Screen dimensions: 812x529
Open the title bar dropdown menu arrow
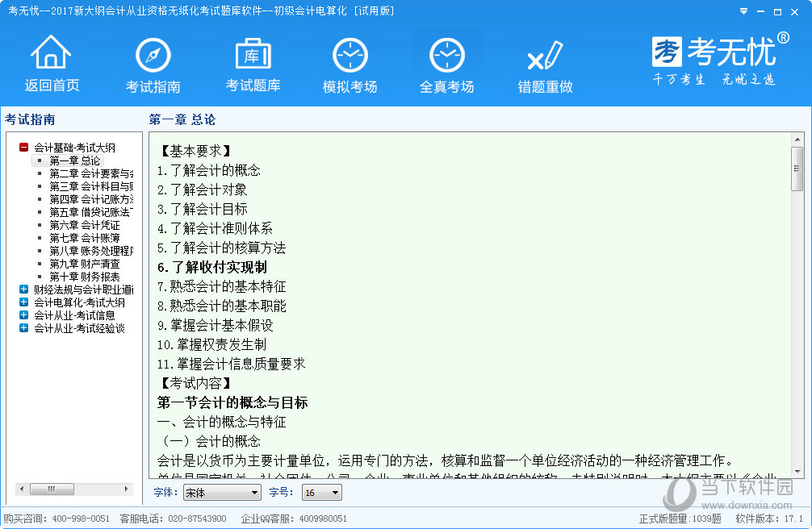pyautogui.click(x=743, y=11)
